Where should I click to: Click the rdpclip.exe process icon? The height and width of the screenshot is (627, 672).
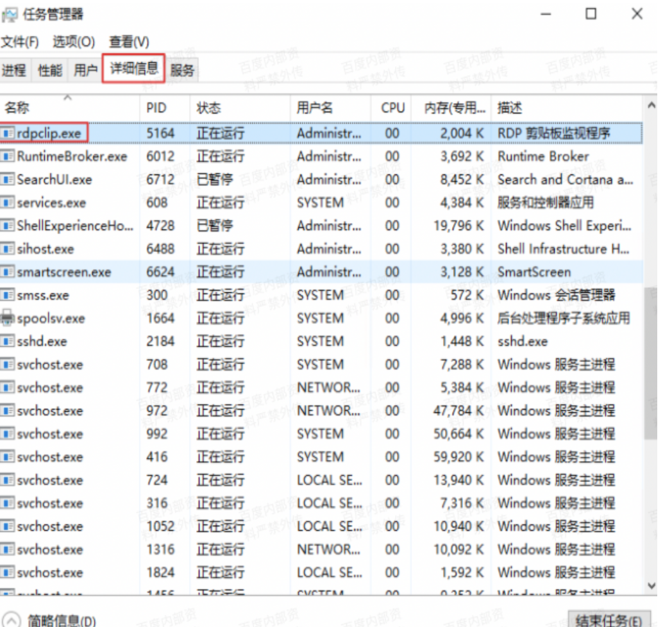[x=8, y=133]
